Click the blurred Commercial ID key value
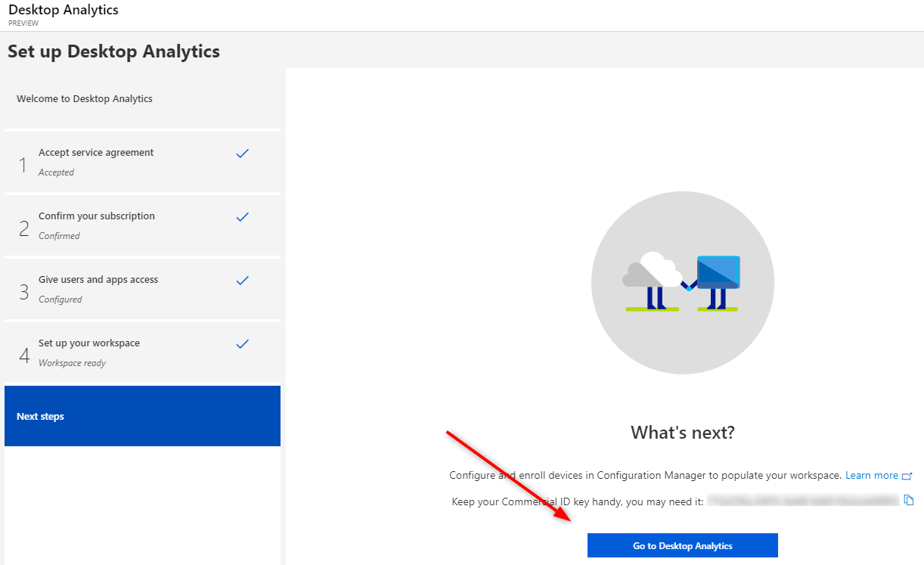This screenshot has width=924, height=565. tap(803, 501)
